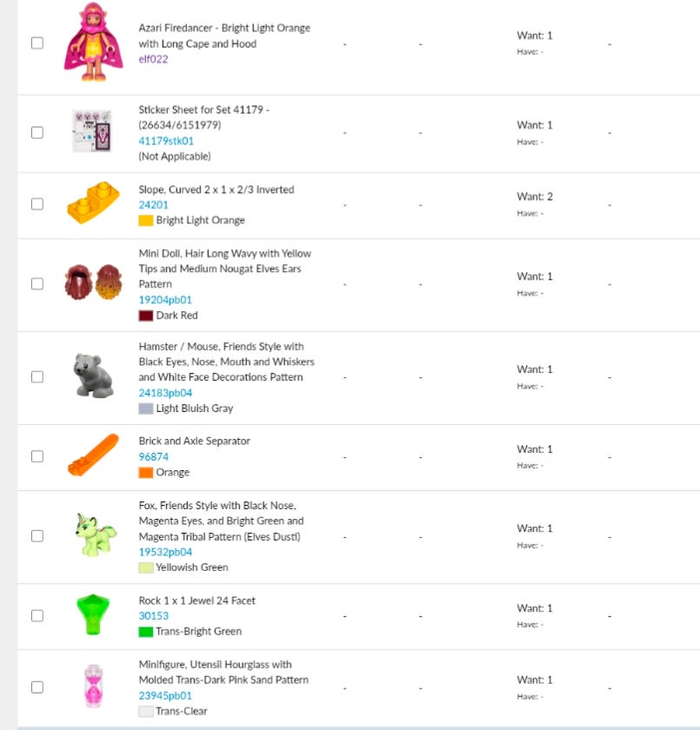This screenshot has width=700, height=730.
Task: Check the Azari Firedancer row checkbox
Action: (37, 43)
